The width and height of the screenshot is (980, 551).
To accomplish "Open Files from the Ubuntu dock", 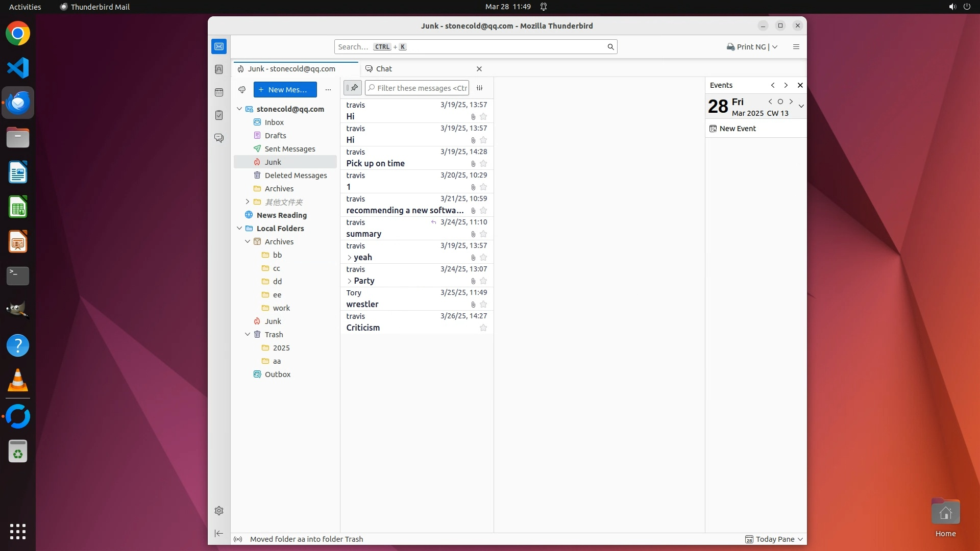I will 18,138.
